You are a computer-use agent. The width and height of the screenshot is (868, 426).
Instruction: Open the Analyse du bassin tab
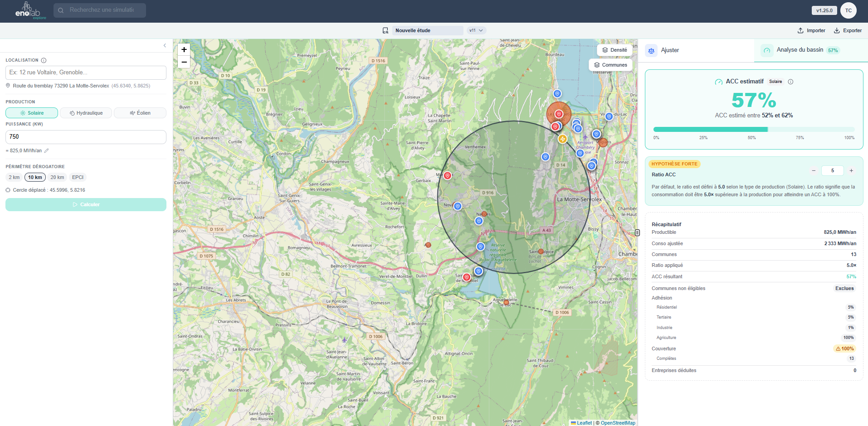coord(800,50)
